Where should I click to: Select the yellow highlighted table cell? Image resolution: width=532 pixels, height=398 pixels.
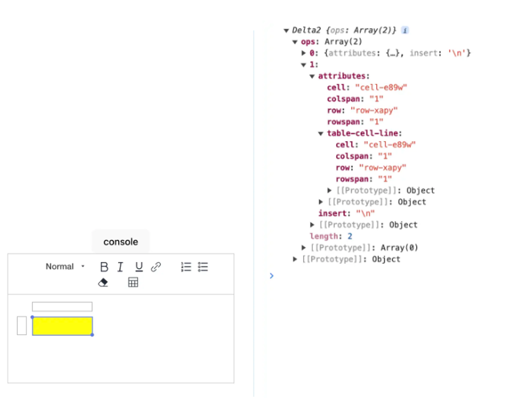[62, 326]
